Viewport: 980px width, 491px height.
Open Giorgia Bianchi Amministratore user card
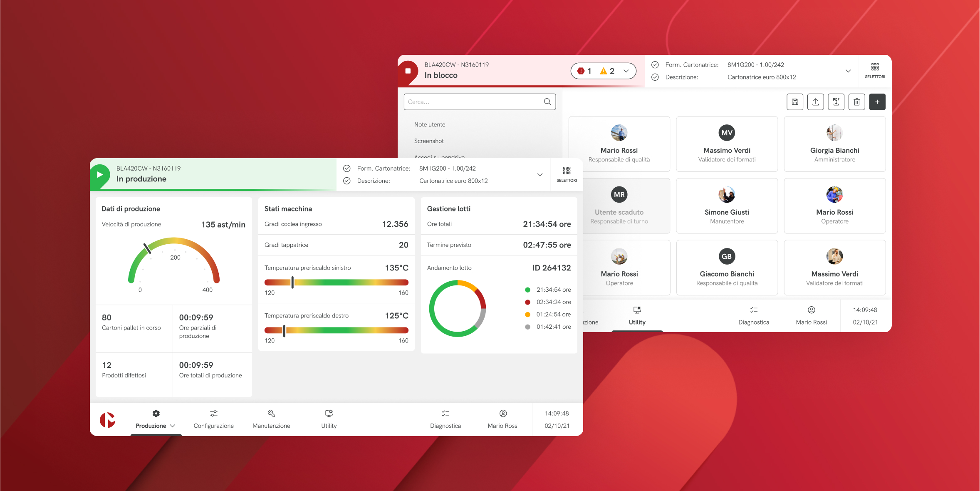[834, 144]
